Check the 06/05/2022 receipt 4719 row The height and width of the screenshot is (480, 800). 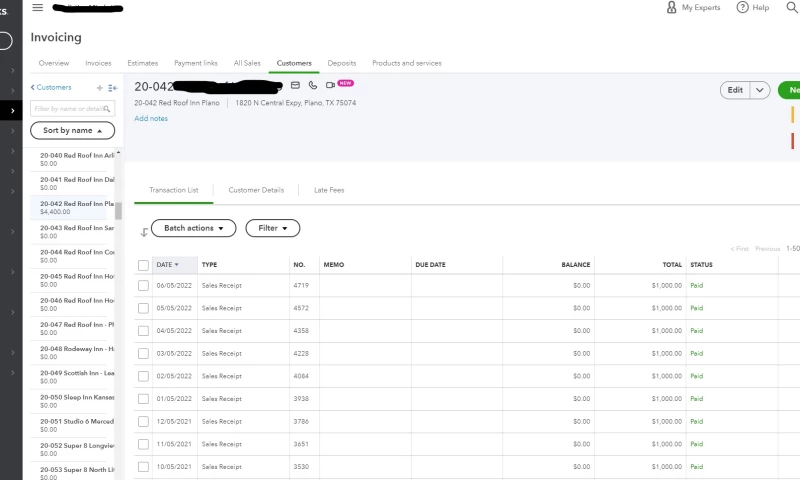(143, 286)
